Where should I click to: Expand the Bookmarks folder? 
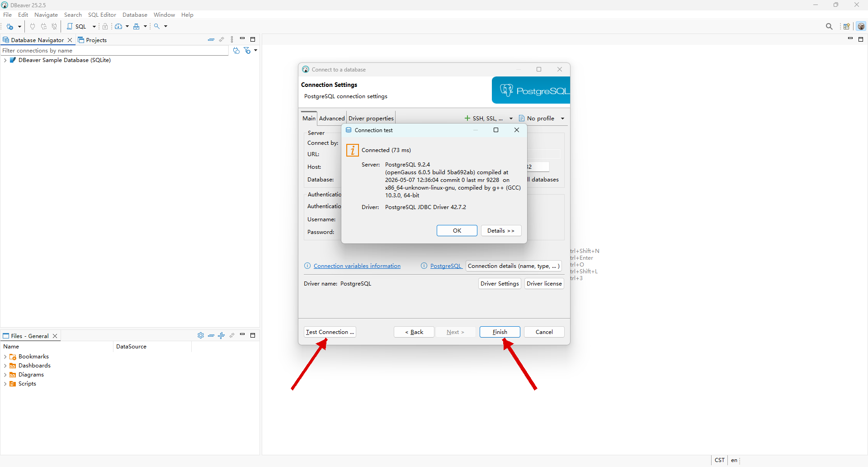5,357
